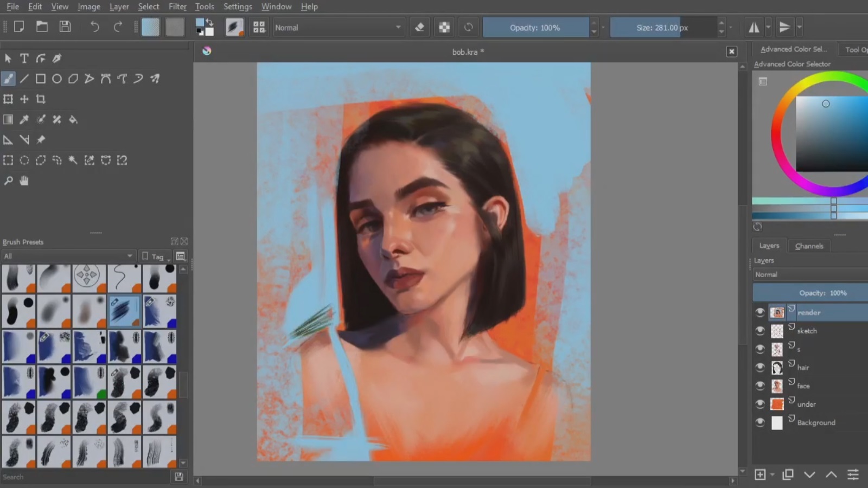Open the brush preset tag filter dropdown
This screenshot has width=868, height=488.
click(68, 256)
